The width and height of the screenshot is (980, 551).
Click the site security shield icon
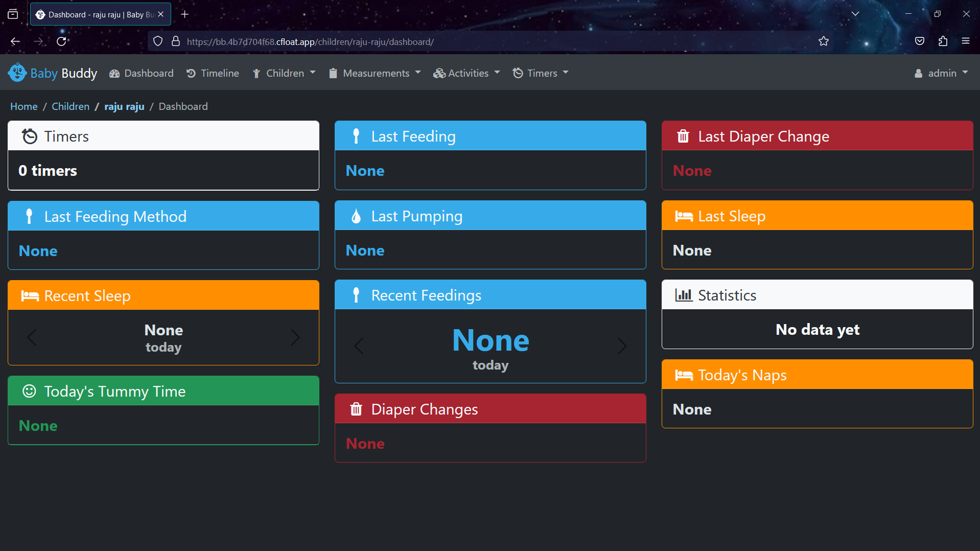(x=158, y=41)
